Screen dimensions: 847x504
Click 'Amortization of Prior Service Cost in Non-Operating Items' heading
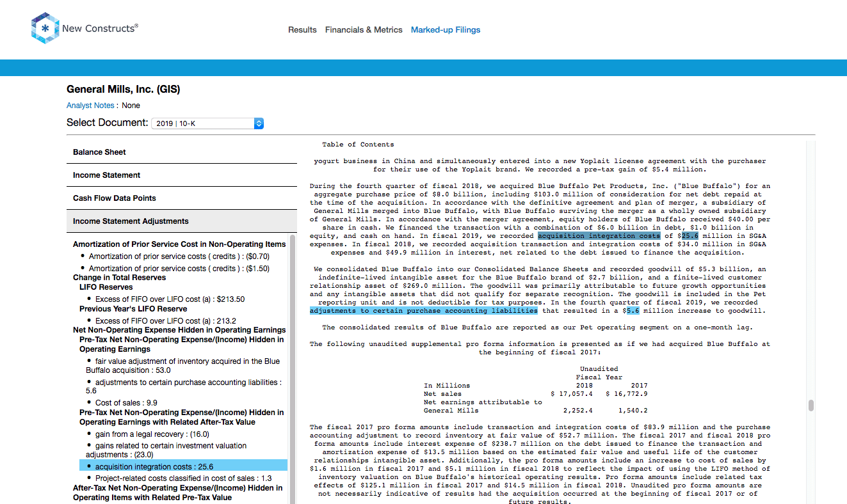(x=179, y=244)
